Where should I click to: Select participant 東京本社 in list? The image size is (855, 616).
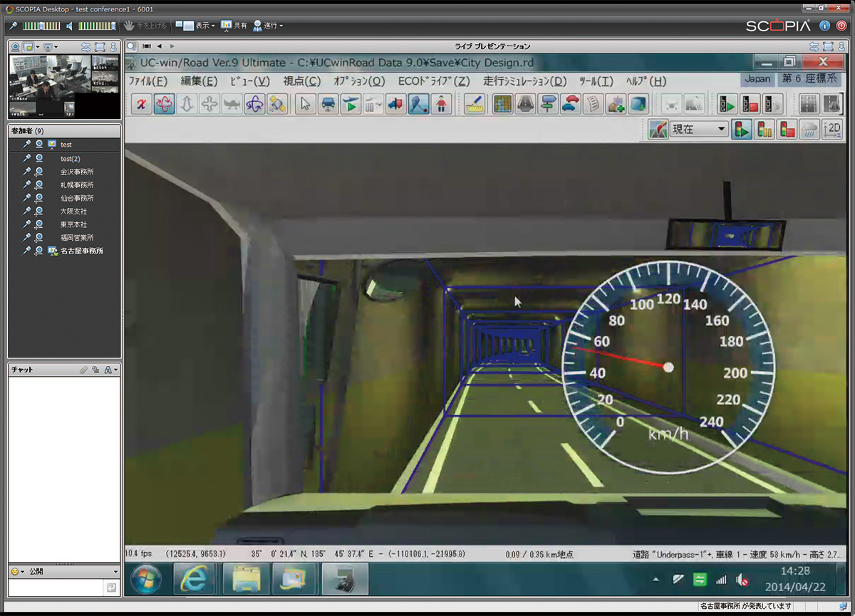[73, 224]
